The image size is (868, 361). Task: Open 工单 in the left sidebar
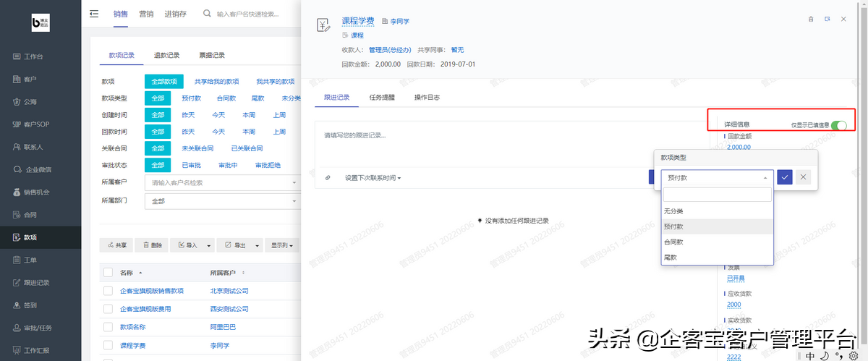tap(41, 260)
